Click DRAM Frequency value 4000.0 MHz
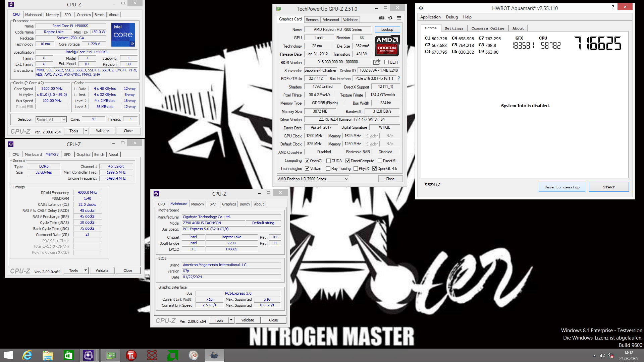The image size is (644, 362). (x=87, y=192)
